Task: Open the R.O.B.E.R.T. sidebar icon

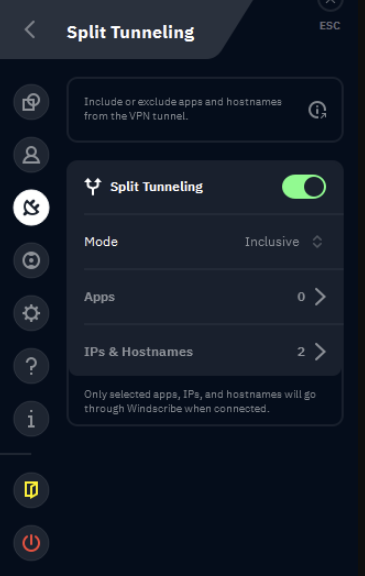Action: coord(31,260)
